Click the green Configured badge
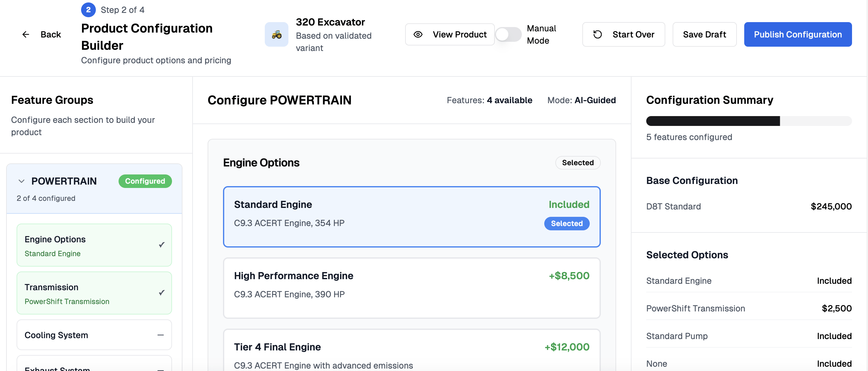 coord(145,181)
